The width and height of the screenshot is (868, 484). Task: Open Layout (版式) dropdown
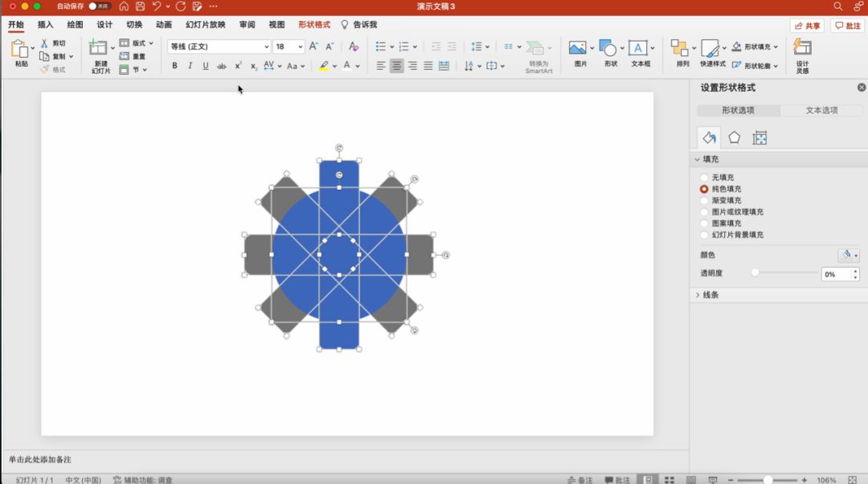(137, 43)
